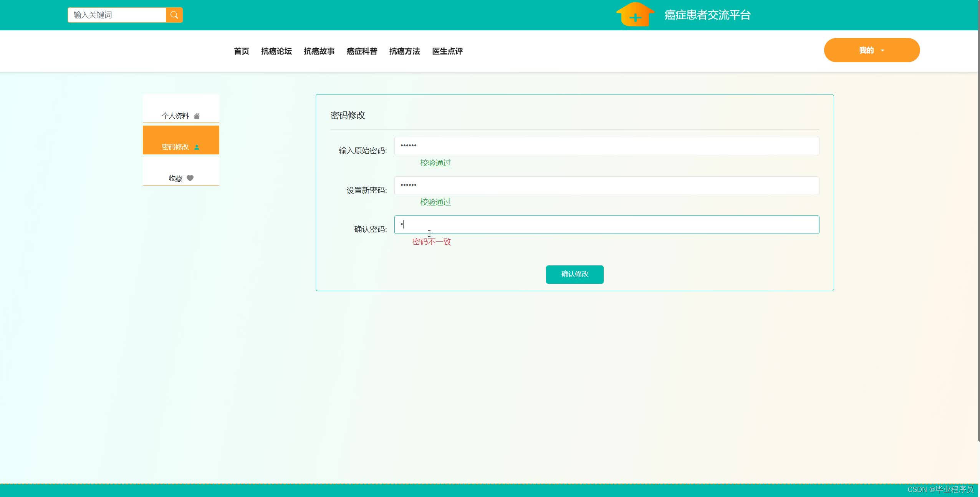Open the 首页 nav item
This screenshot has width=980, height=497.
pos(242,51)
